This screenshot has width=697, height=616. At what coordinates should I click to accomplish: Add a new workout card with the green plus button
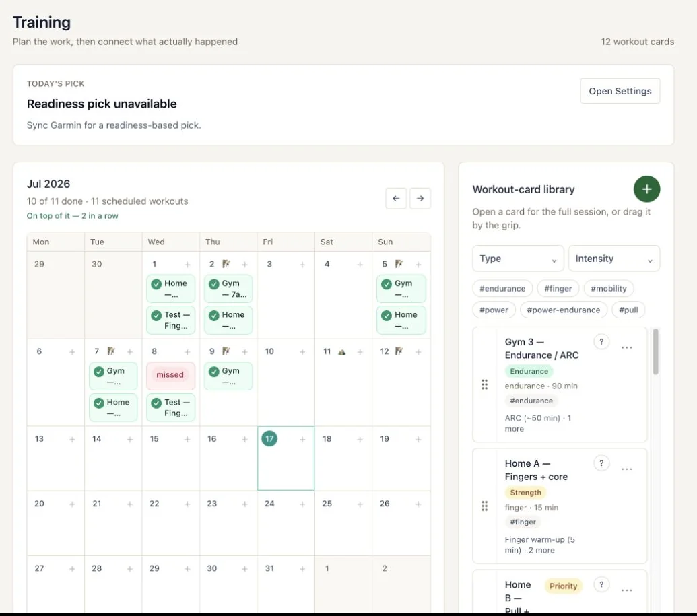646,189
